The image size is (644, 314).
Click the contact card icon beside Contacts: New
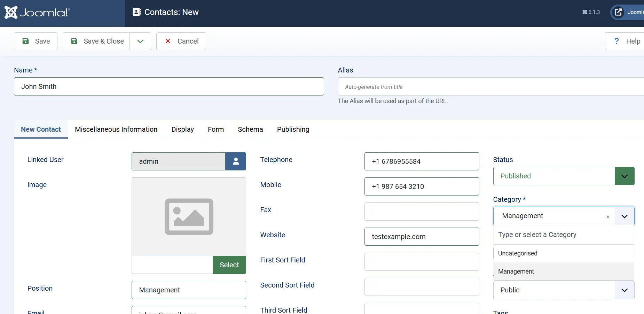tap(136, 12)
